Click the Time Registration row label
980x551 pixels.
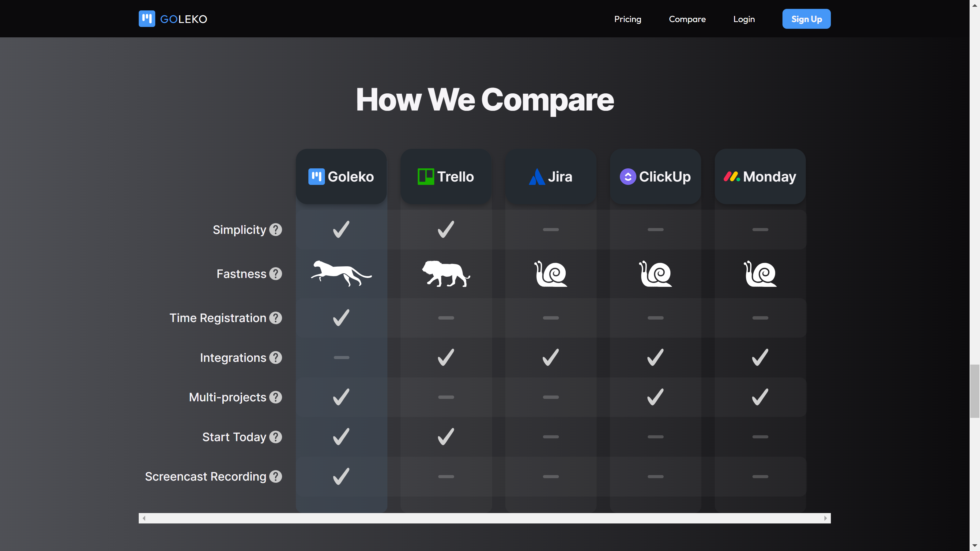pos(218,318)
